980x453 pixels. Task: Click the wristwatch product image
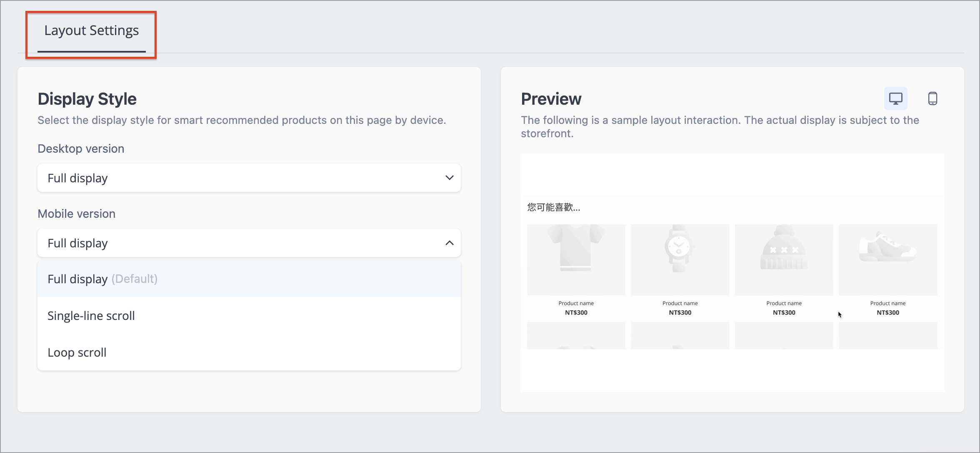[680, 259]
